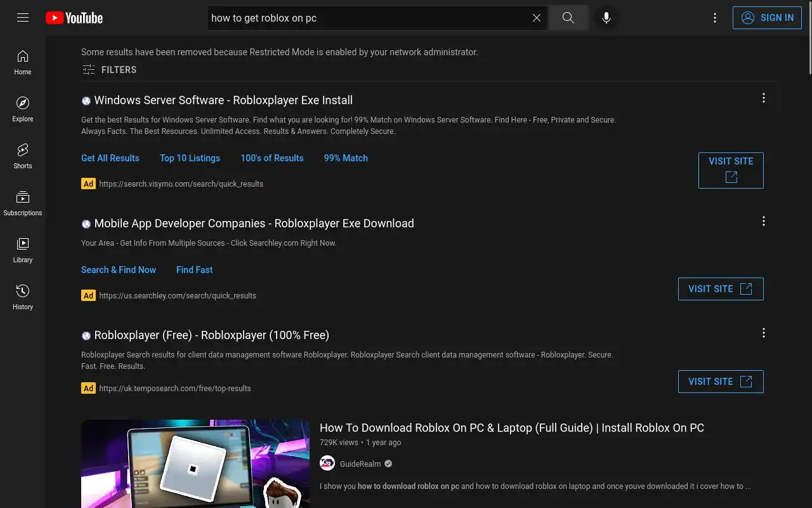Click the magnifier search button
This screenshot has height=508, width=812.
568,18
